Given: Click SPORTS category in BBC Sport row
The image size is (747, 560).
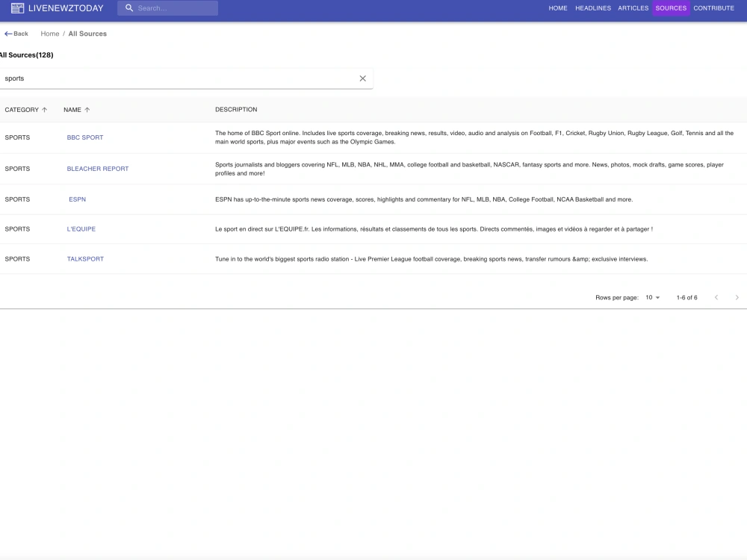Looking at the screenshot, I should coord(17,137).
